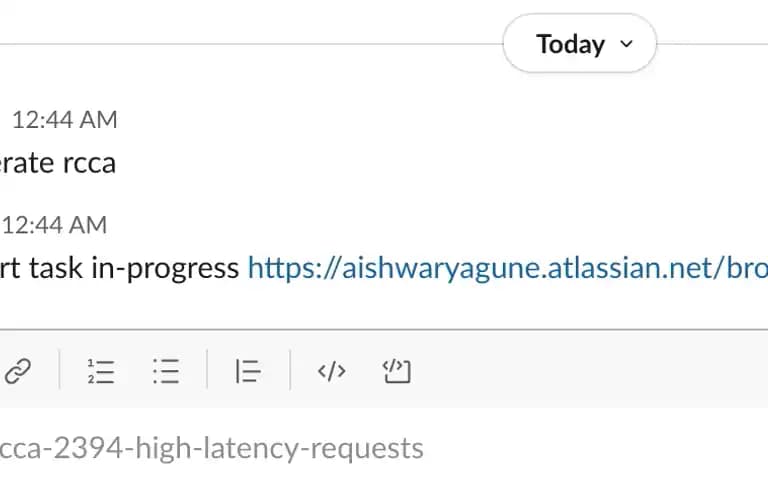Click blank space right of 'rate rcca' message
768x480 pixels.
click(x=441, y=163)
